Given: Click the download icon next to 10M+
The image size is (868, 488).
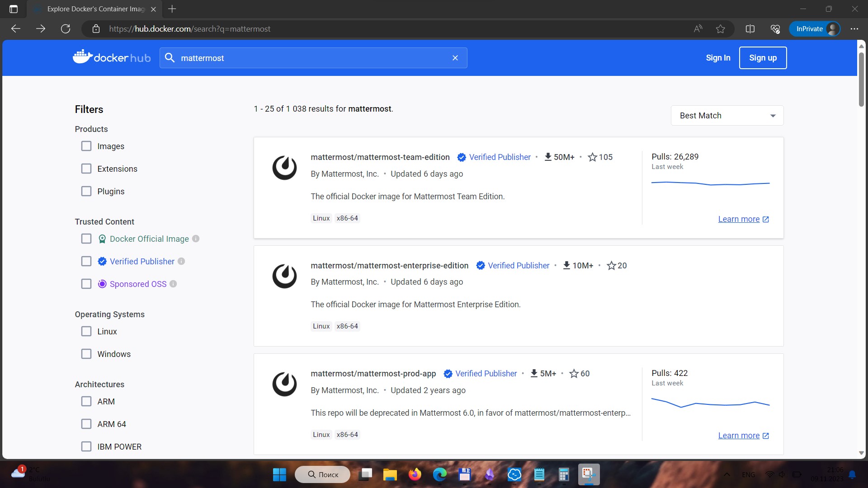Looking at the screenshot, I should 566,265.
